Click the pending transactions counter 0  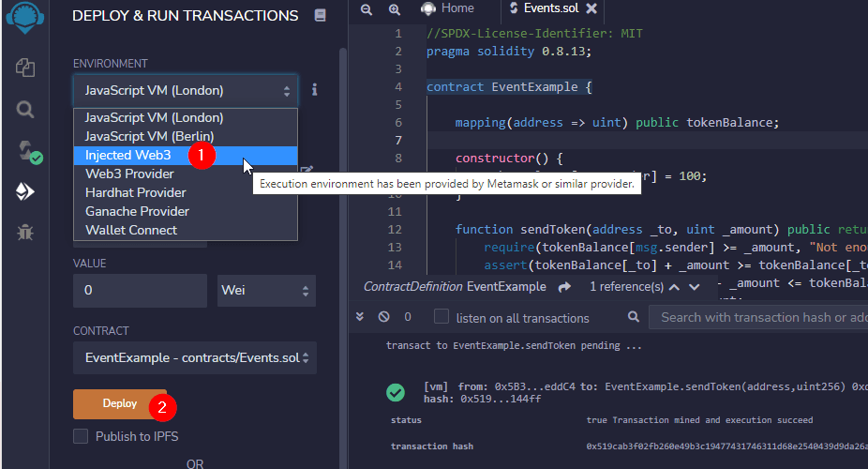point(408,317)
